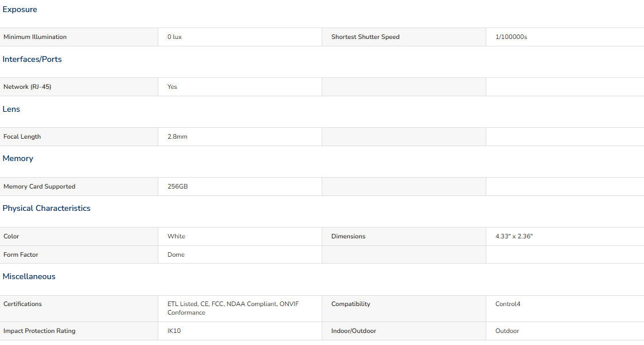Select the Shortest Shutter Speed label
Screen dimensions: 644x345
[x=365, y=37]
